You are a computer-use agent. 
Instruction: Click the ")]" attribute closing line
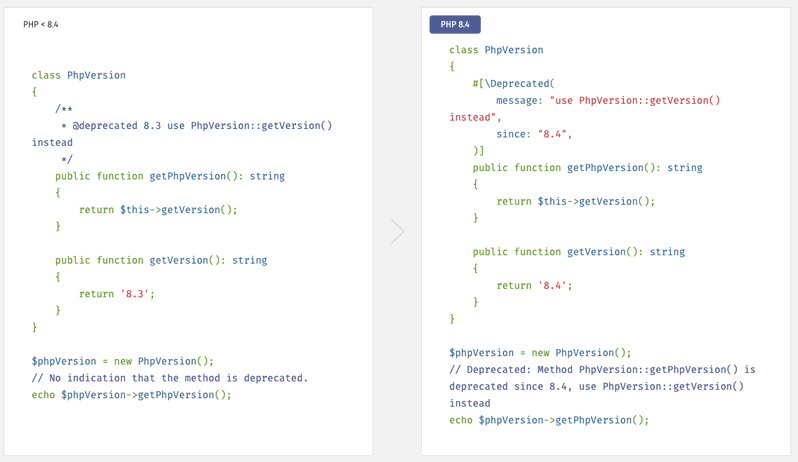point(478,151)
